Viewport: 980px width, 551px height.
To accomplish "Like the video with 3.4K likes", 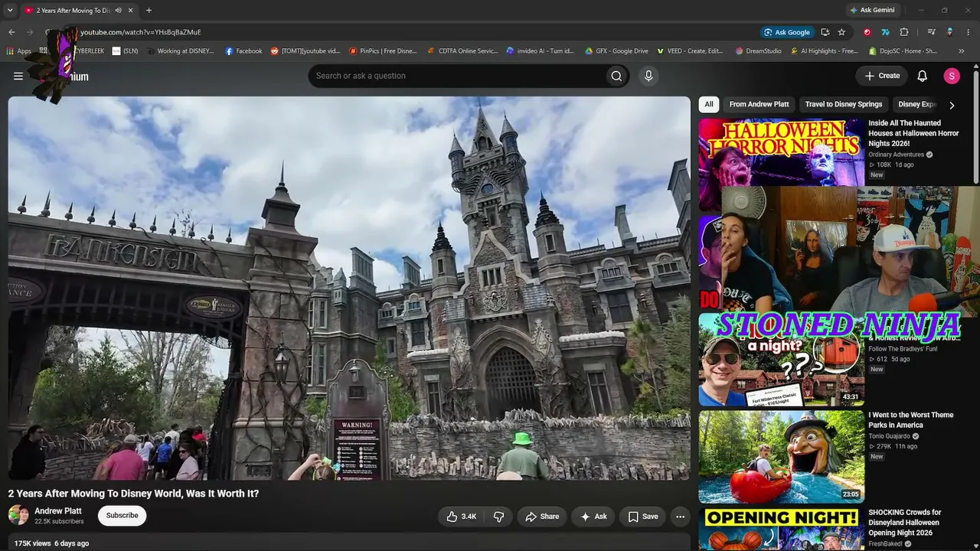I will (x=462, y=517).
